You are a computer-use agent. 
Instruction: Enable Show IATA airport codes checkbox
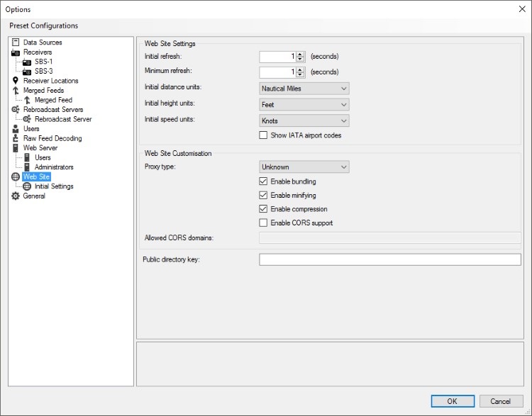click(x=263, y=135)
